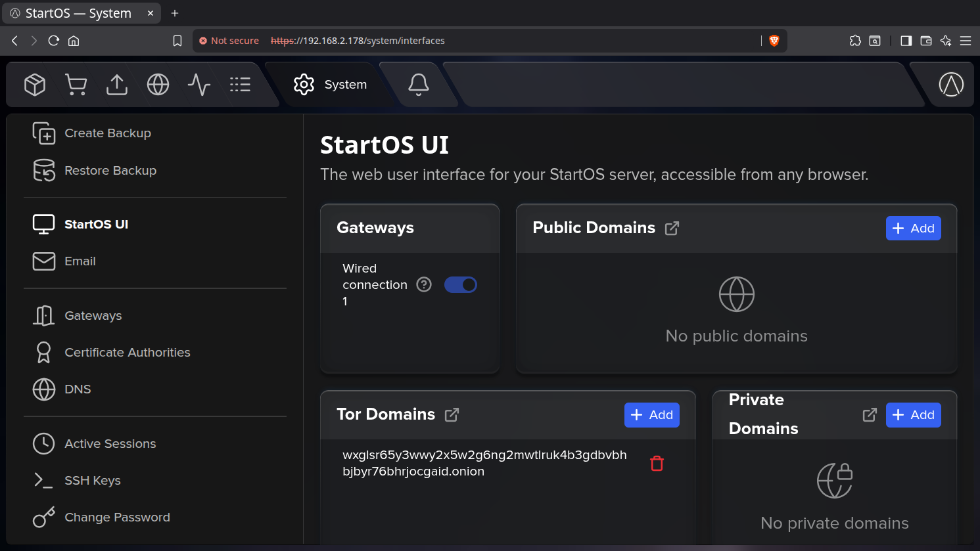Image resolution: width=980 pixels, height=551 pixels.
Task: Click the Brave Shields icon
Action: [774, 41]
